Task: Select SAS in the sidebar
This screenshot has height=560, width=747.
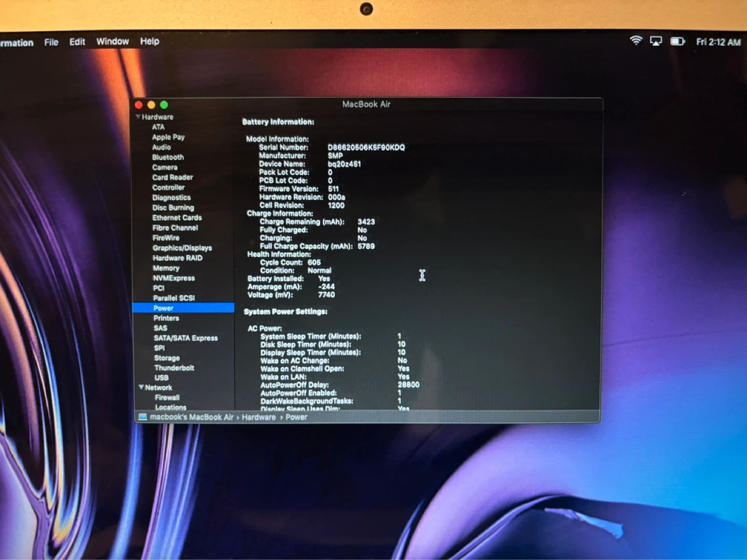Action: [160, 328]
